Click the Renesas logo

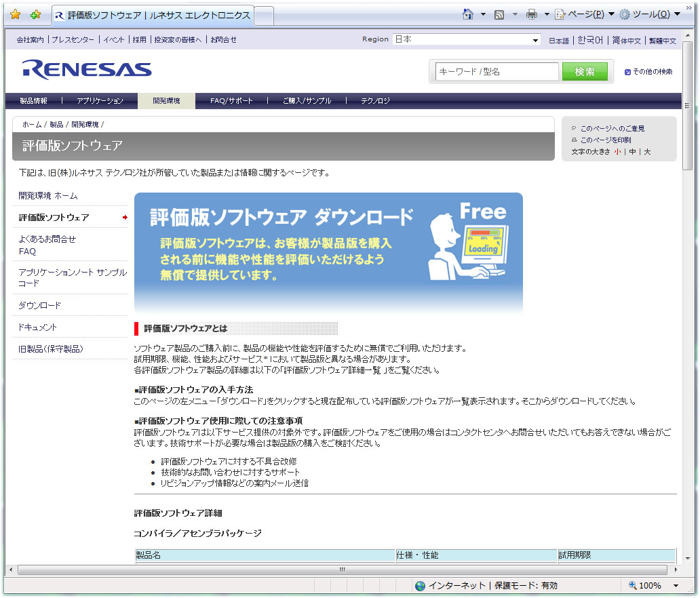click(87, 70)
